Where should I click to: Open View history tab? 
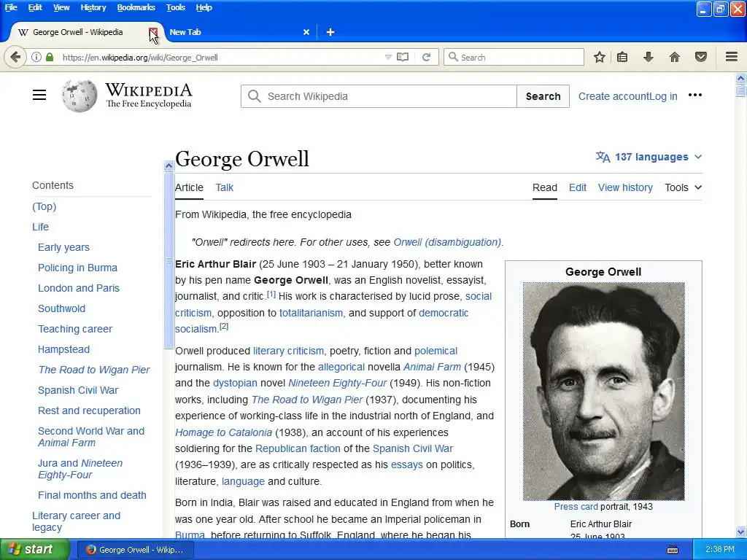click(x=625, y=187)
